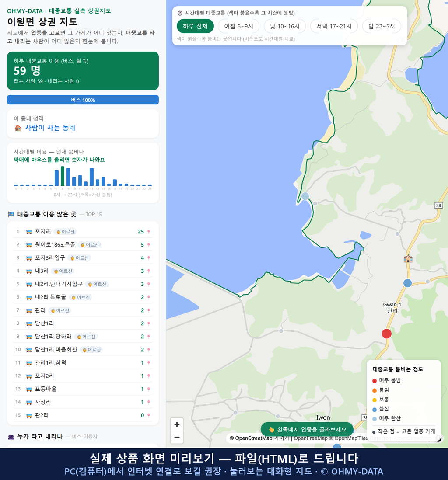The image size is (448, 480).
Task: Click the 사람이 사는 동네 character label
Action: click(x=50, y=128)
